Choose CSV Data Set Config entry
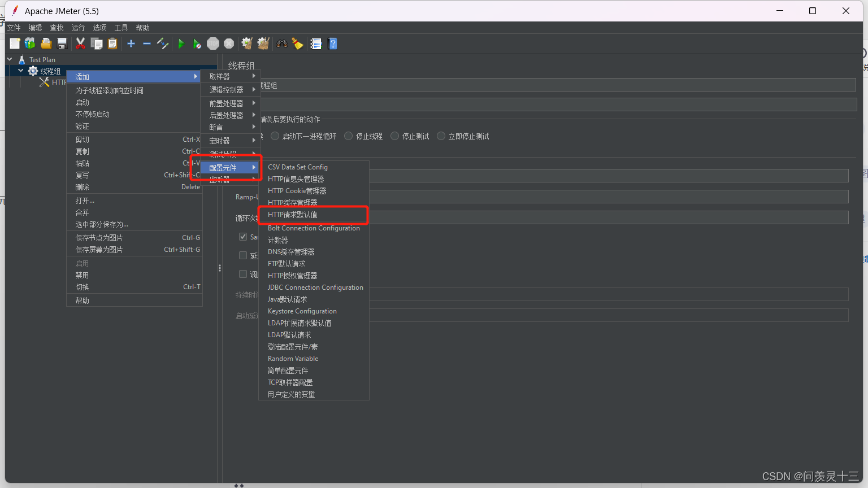The height and width of the screenshot is (488, 868). [x=314, y=167]
